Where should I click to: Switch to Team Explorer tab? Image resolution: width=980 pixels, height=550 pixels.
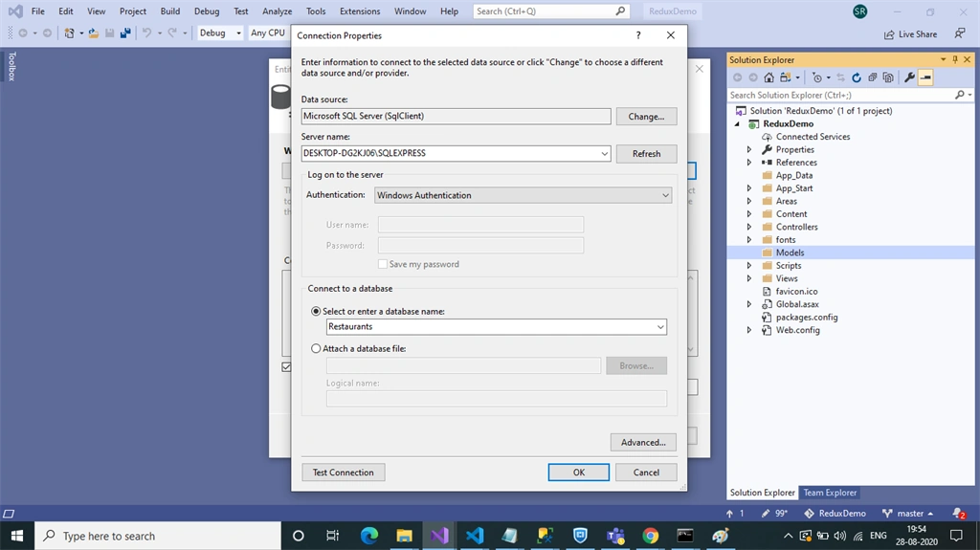tap(830, 493)
